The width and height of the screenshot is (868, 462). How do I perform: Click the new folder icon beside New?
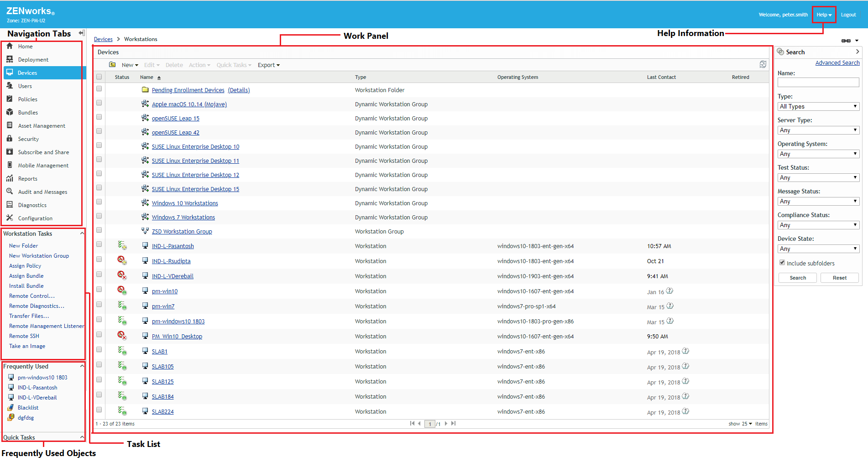coord(112,65)
